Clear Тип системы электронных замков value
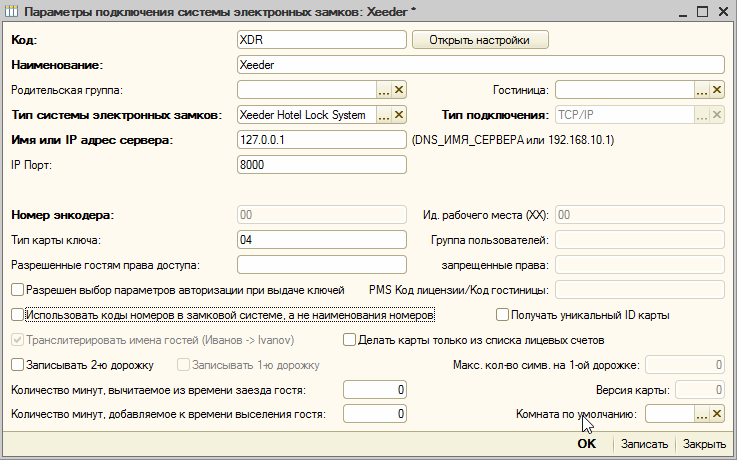The height and width of the screenshot is (460, 737). tap(399, 115)
